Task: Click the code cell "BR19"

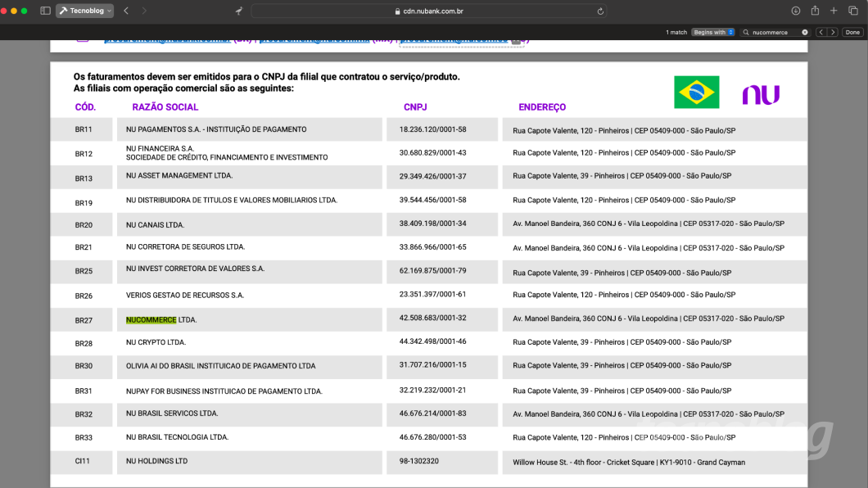Action: [x=84, y=203]
